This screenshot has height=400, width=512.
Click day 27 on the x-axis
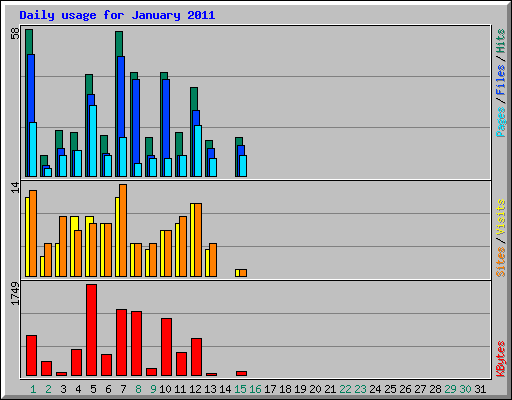pyautogui.click(x=420, y=389)
